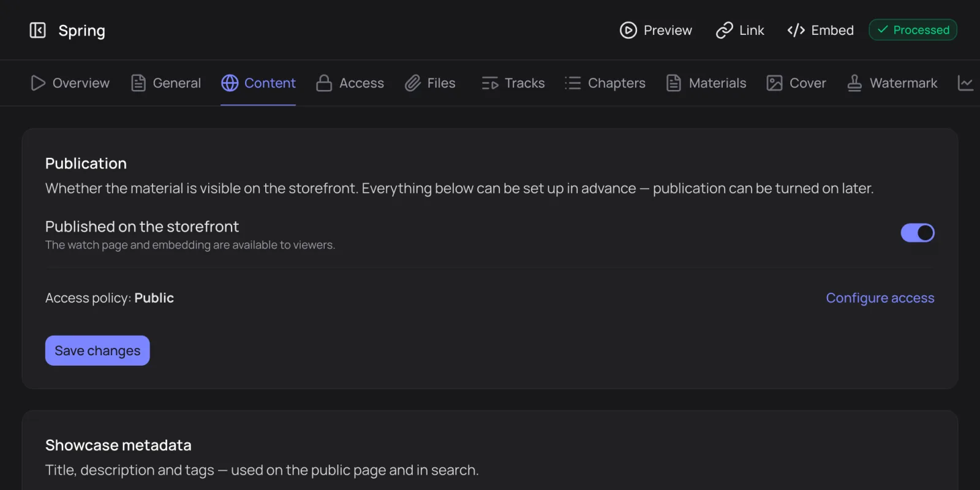Open the analytics chart tab icon
The width and height of the screenshot is (980, 490).
point(965,83)
